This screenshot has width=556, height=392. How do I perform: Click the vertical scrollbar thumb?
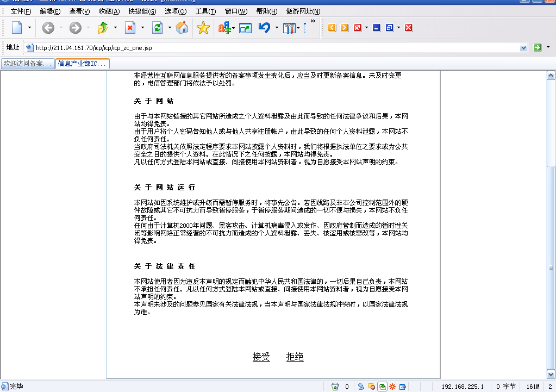(551, 266)
